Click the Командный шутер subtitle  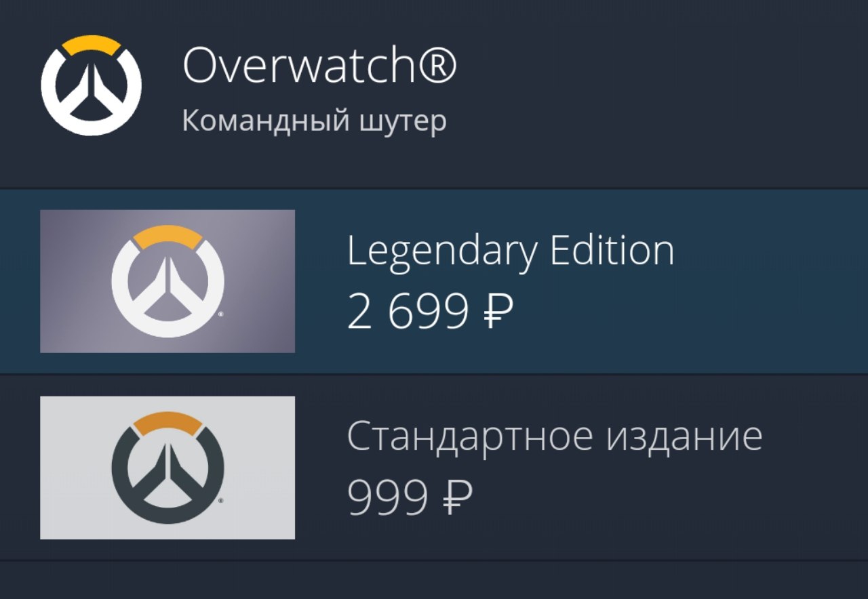click(x=315, y=122)
